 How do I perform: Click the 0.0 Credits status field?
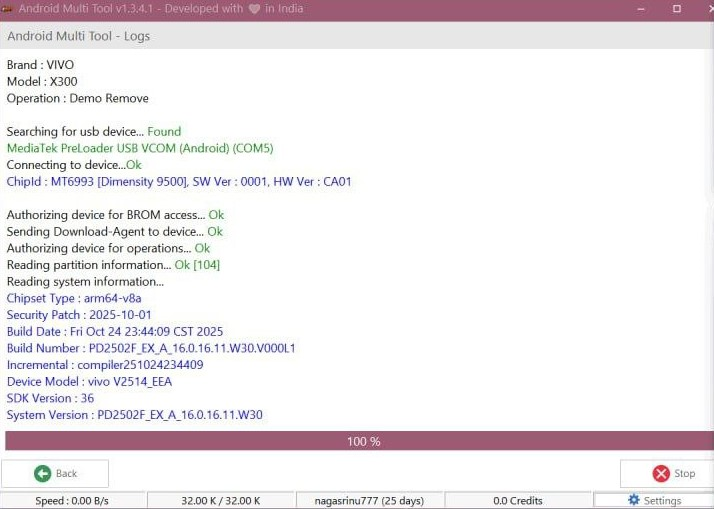pos(518,500)
